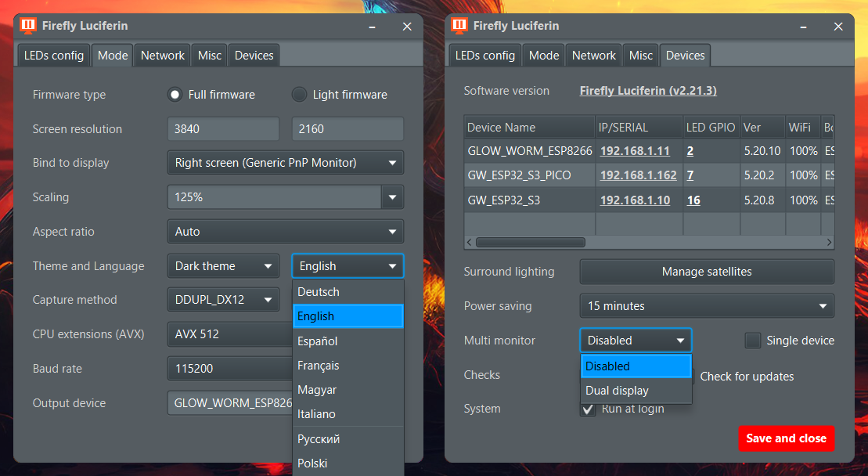The image size is (868, 476).
Task: Click the Device Name column header
Action: point(530,128)
